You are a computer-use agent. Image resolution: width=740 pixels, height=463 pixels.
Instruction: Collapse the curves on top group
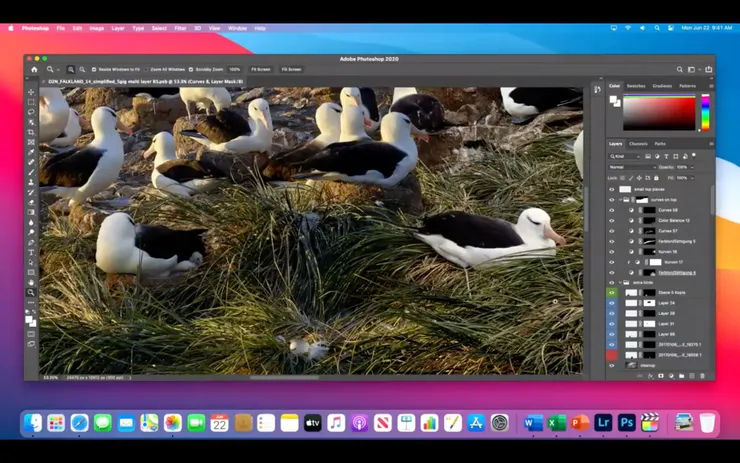620,200
